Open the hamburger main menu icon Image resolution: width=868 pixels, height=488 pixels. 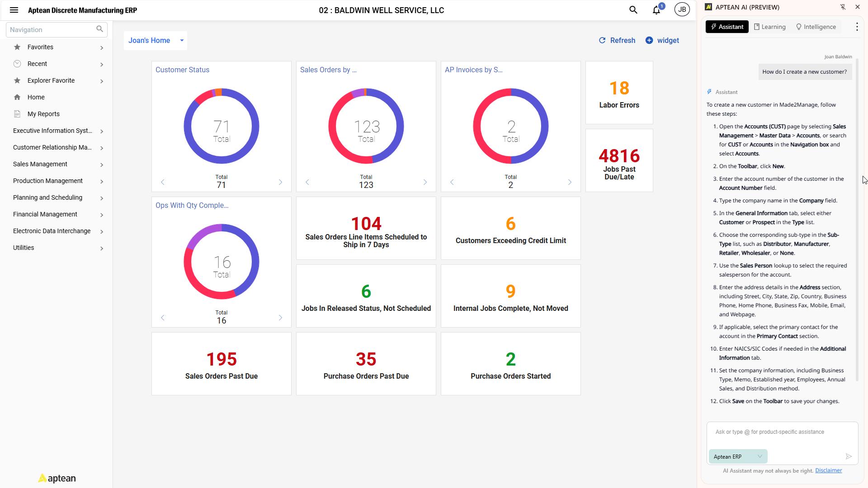point(14,10)
